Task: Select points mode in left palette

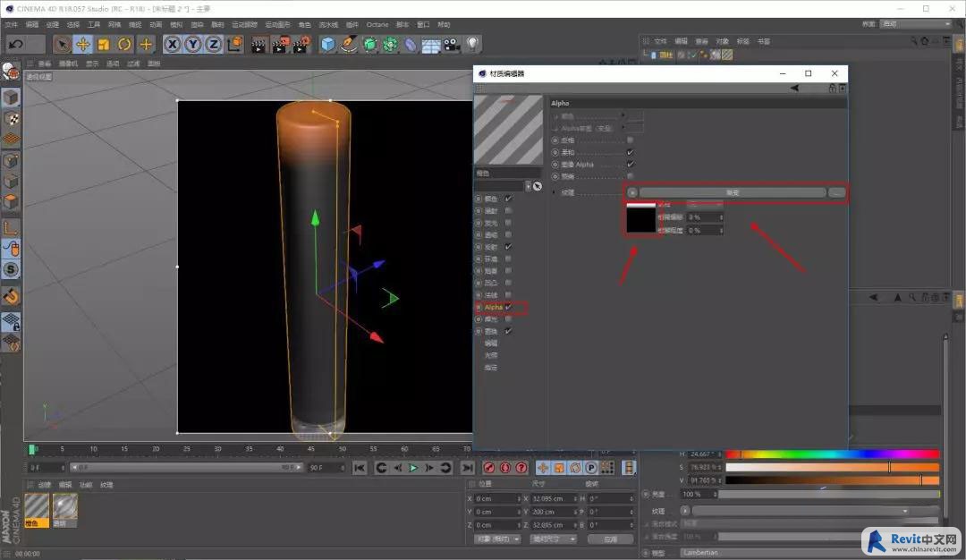Action: (x=11, y=161)
